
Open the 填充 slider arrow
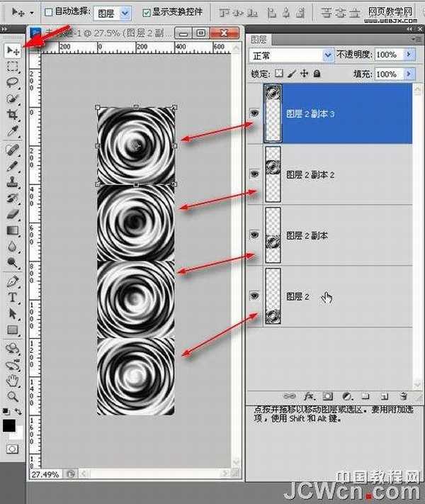point(409,74)
